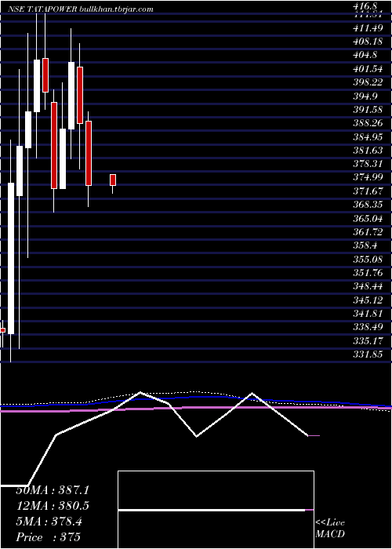Click the 341.81 price axis label

coord(368,314)
